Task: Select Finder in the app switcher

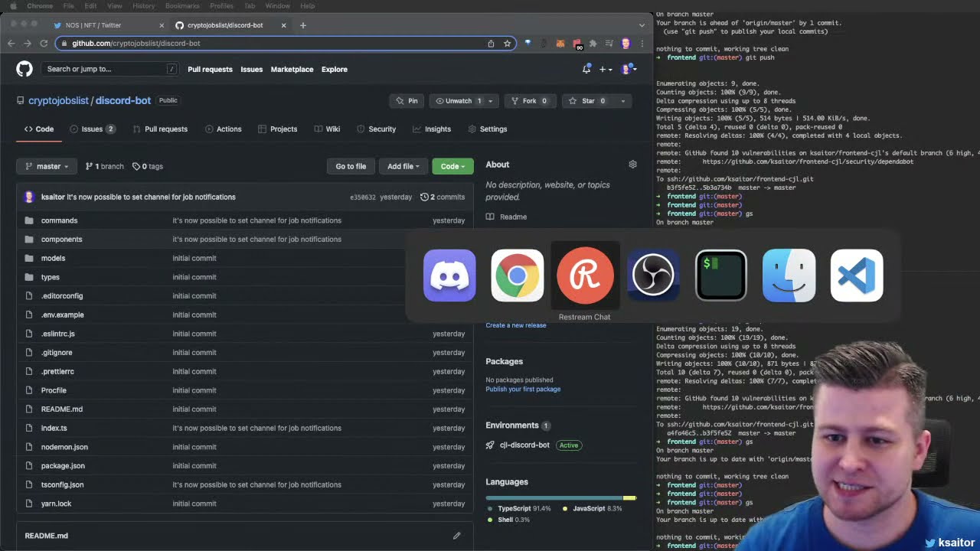Action: pyautogui.click(x=789, y=275)
